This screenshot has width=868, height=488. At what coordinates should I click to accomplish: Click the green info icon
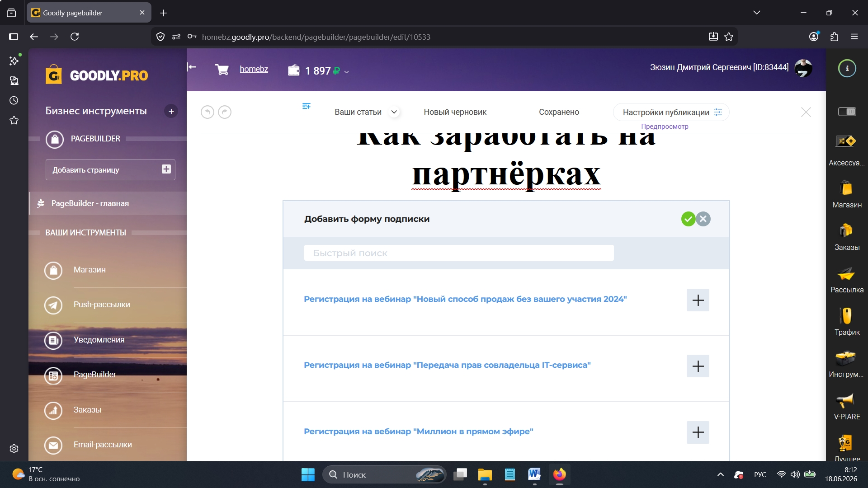tap(847, 69)
